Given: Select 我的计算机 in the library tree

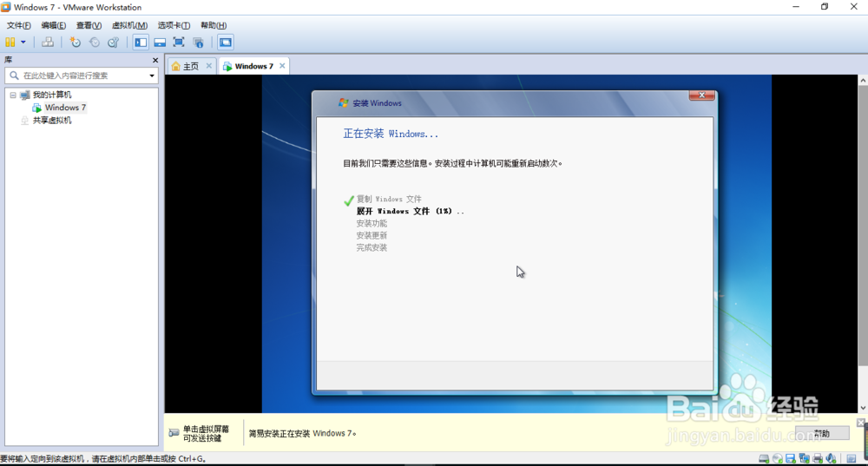Looking at the screenshot, I should [x=51, y=95].
